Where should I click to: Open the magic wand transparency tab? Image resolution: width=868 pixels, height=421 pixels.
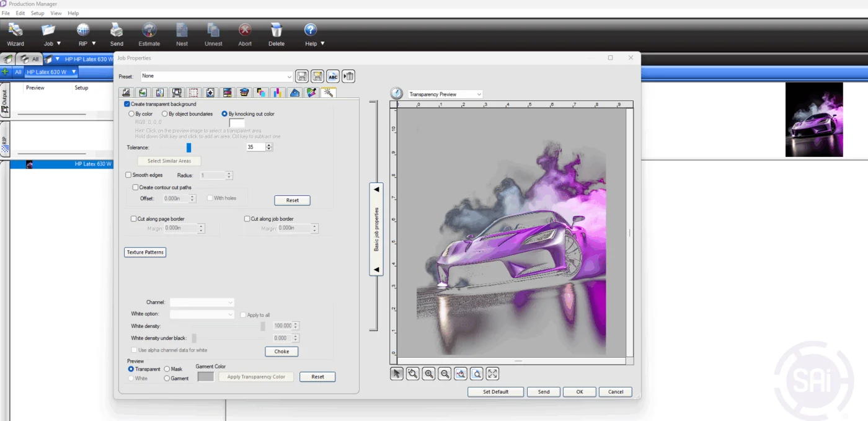329,92
